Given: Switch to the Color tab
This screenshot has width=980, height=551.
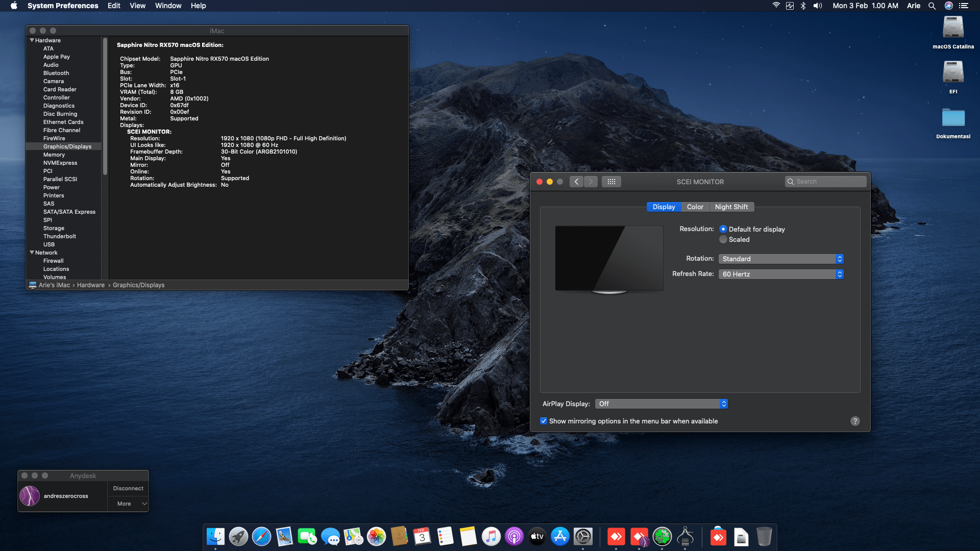Looking at the screenshot, I should [695, 207].
